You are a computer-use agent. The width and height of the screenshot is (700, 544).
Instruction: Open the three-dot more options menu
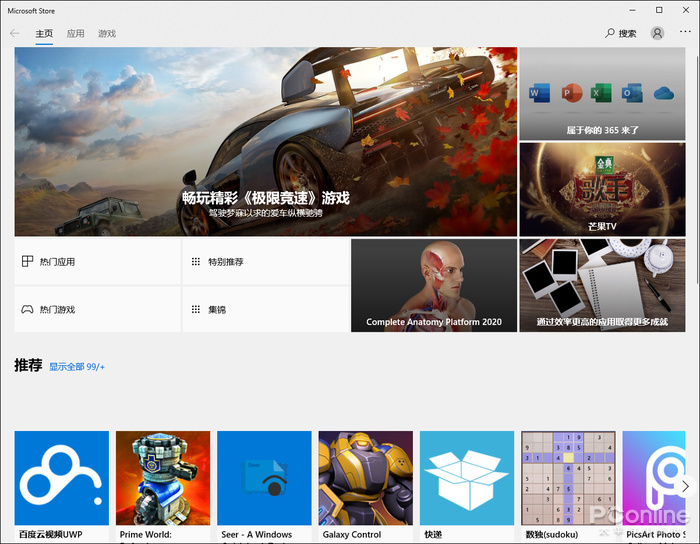[x=685, y=33]
